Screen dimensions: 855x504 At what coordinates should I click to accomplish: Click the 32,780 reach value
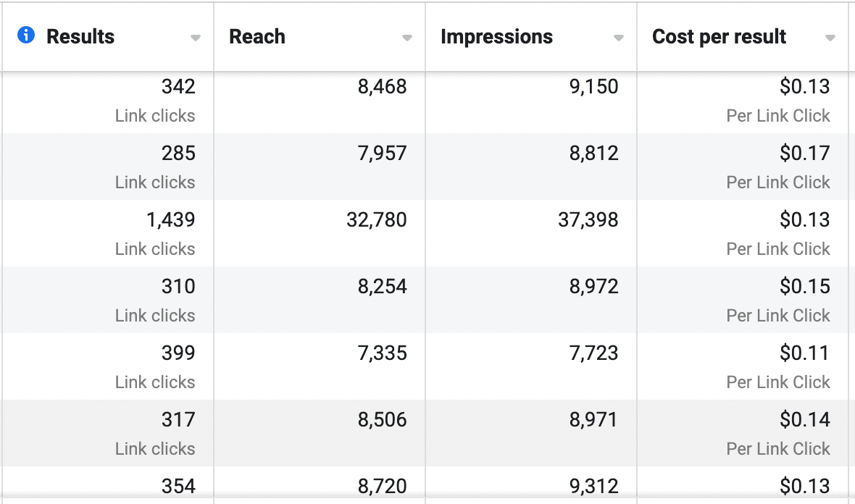pos(377,220)
